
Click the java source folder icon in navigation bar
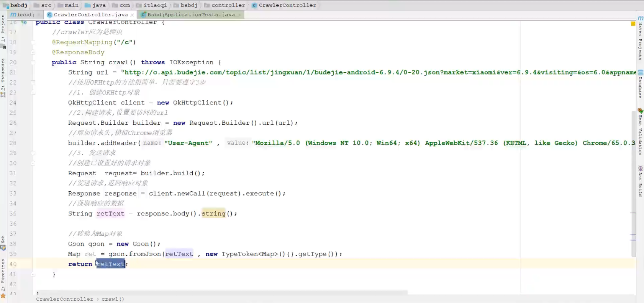pos(87,5)
